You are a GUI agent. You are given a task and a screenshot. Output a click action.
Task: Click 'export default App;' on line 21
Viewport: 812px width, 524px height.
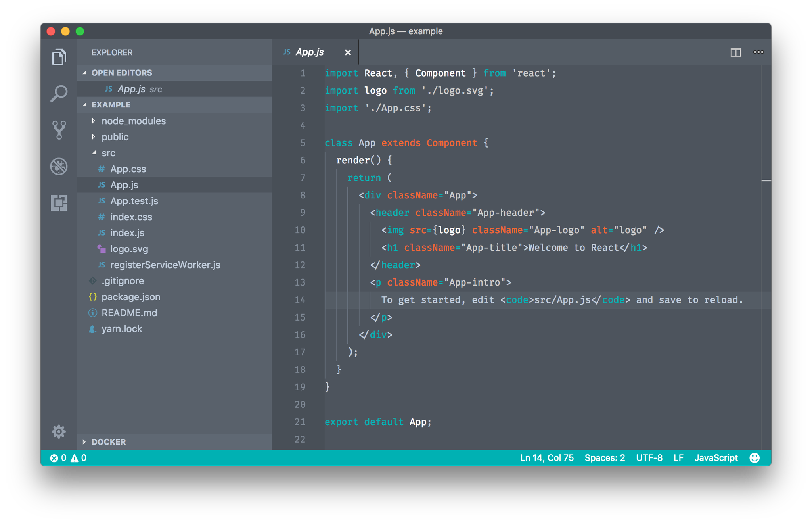point(378,422)
